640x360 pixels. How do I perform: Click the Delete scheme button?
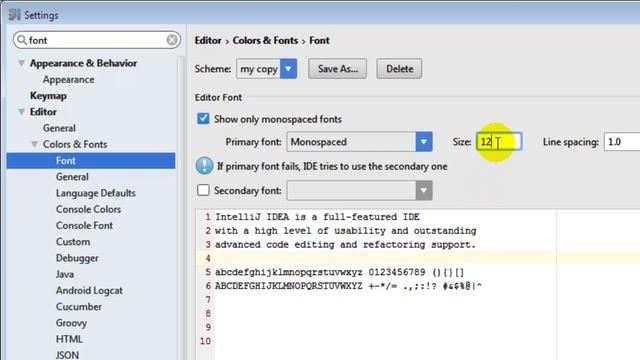click(x=399, y=69)
